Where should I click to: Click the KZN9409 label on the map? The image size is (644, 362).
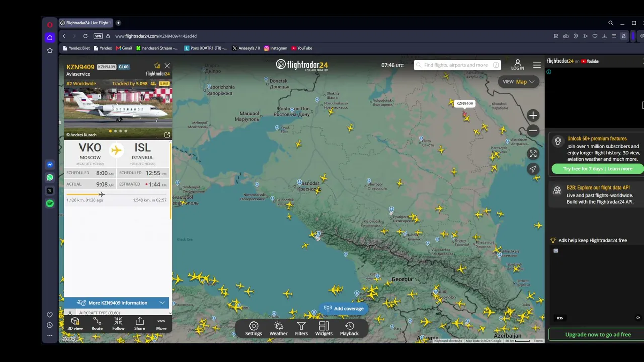[x=464, y=103]
